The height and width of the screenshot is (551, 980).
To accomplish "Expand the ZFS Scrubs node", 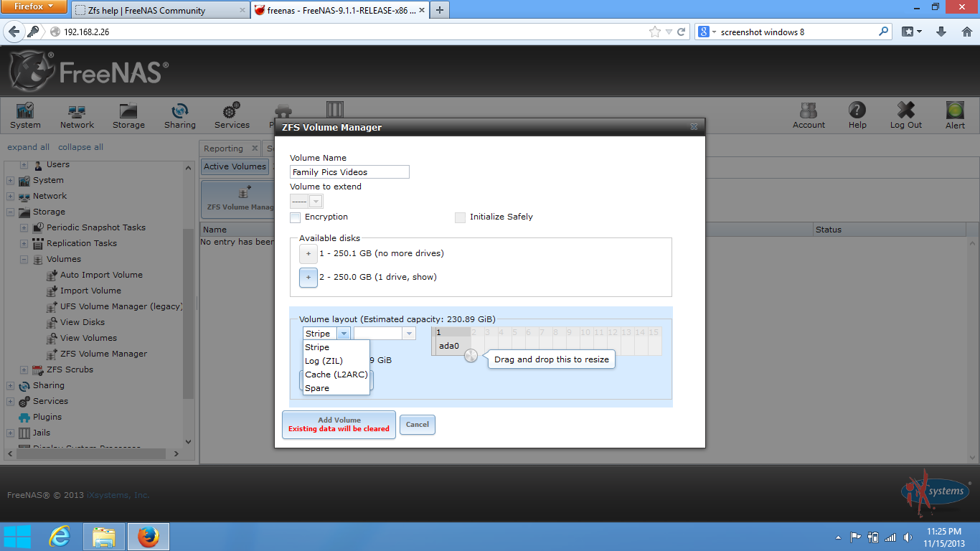I will [24, 369].
